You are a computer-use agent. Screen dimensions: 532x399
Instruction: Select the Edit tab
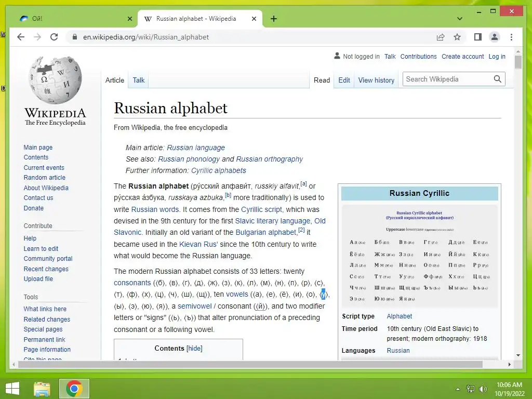[x=344, y=80]
